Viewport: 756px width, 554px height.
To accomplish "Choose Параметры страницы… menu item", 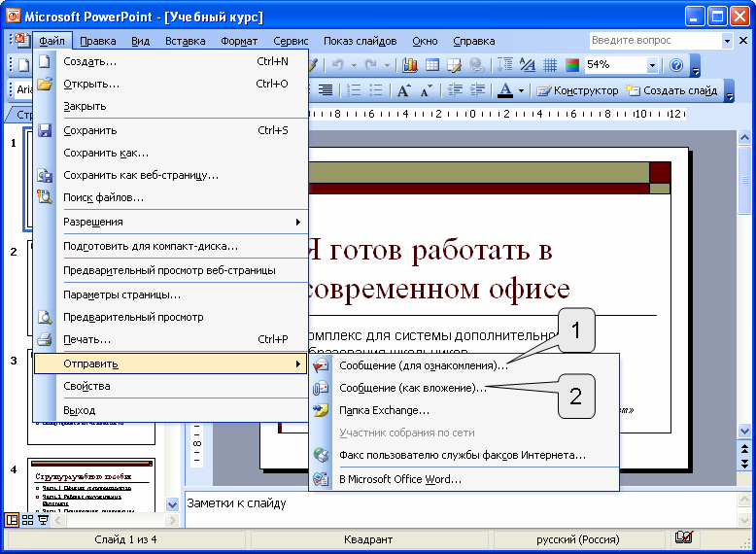I will pyautogui.click(x=171, y=294).
